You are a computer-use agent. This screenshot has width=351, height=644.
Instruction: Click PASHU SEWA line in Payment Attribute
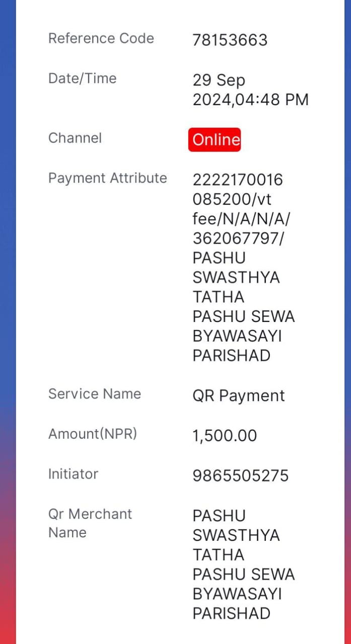243,316
